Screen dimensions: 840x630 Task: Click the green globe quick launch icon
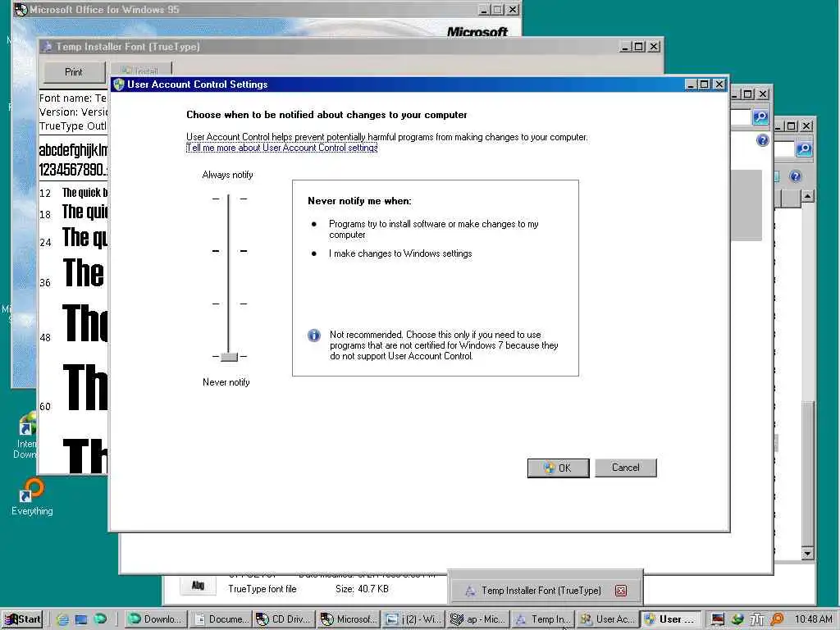point(99,619)
